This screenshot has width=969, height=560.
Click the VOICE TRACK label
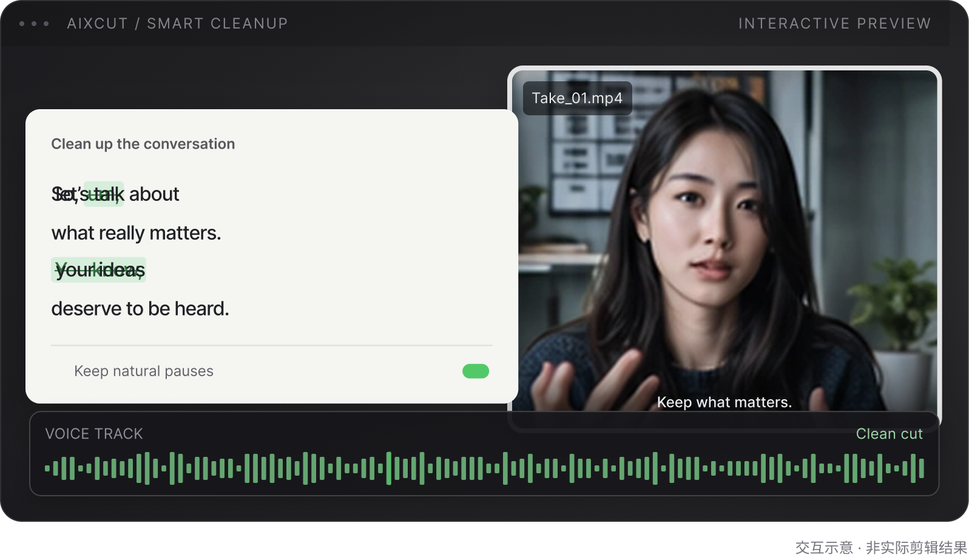point(94,434)
